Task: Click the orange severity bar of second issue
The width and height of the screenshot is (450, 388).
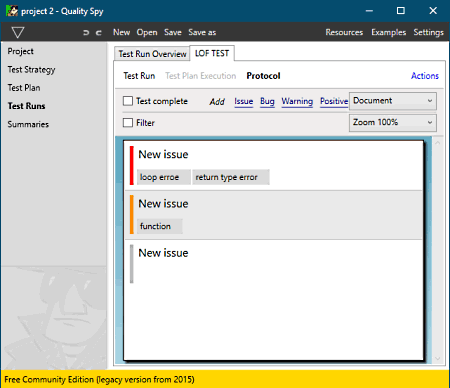Action: click(x=132, y=214)
